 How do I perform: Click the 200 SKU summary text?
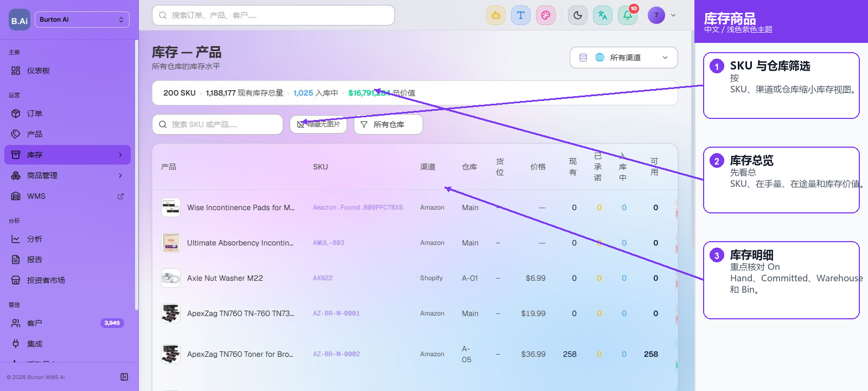click(180, 93)
